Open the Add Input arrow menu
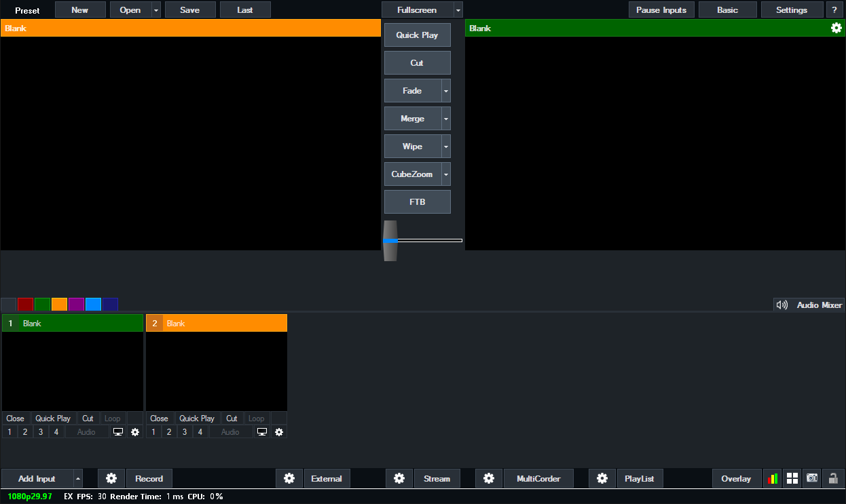Screen dimensions: 846x504 pos(77,478)
